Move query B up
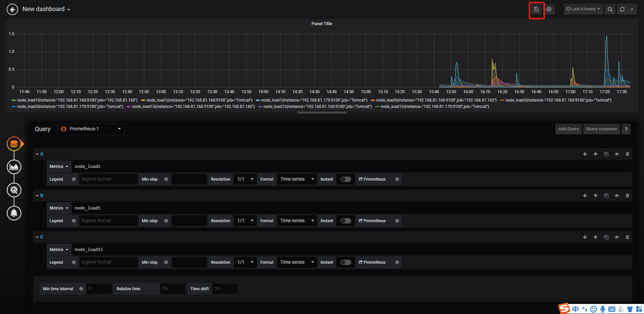Image resolution: width=644 pixels, height=314 pixels. [x=596, y=196]
